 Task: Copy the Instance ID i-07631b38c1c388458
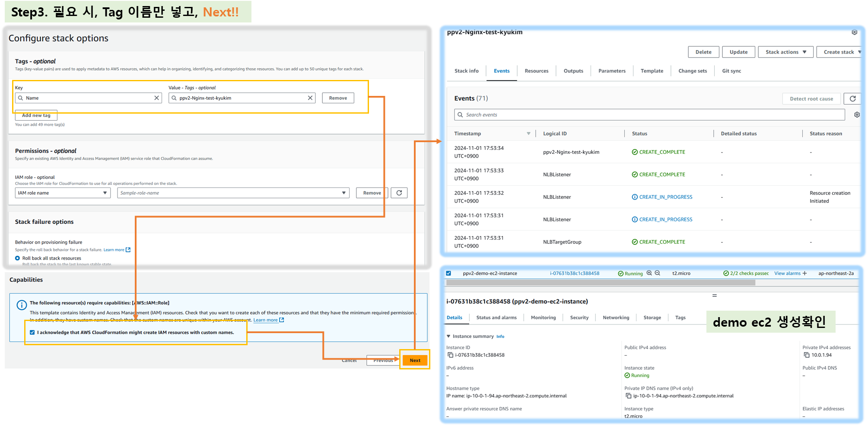450,355
